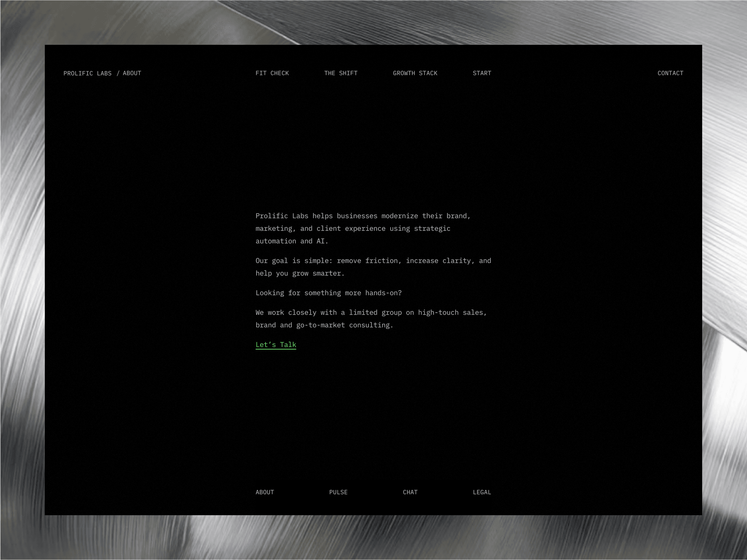Click paragraph starting 'Prolific Labs helps businesses'
747x560 pixels.
click(363, 229)
